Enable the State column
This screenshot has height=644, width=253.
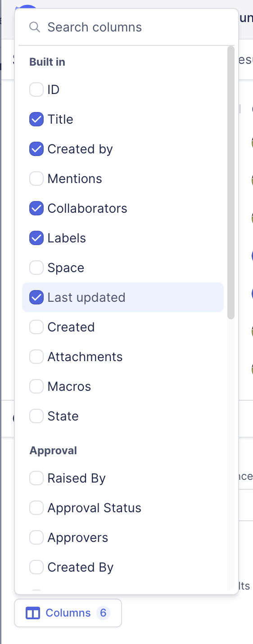(x=36, y=416)
